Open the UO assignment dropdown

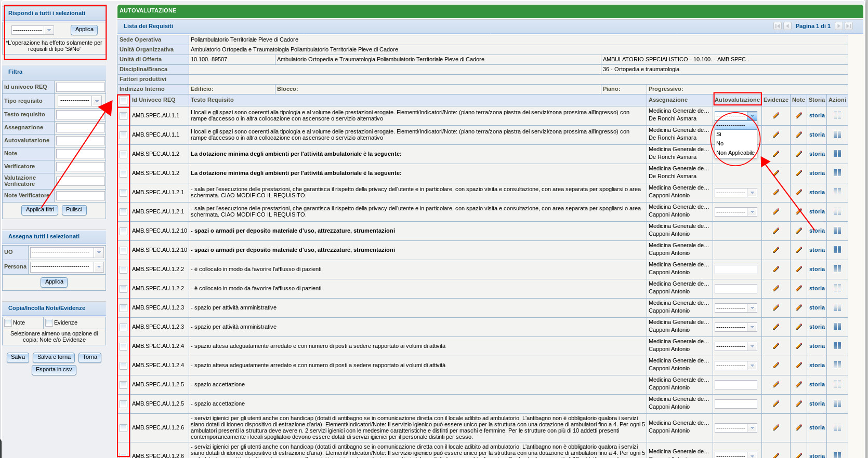tap(99, 252)
